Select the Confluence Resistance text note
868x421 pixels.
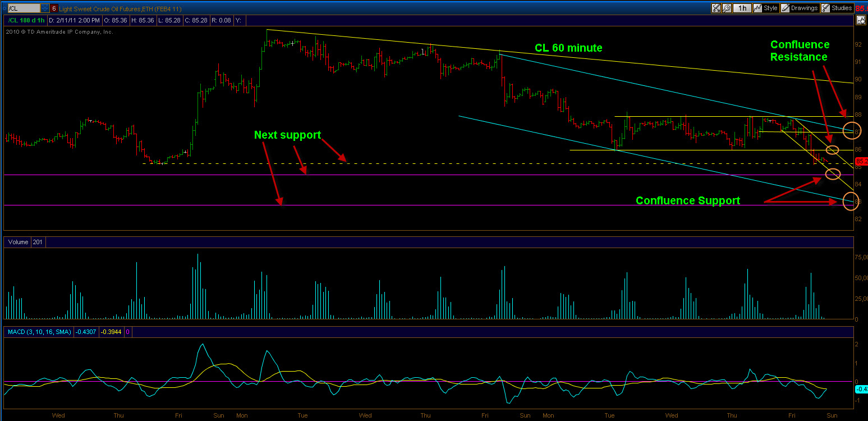pyautogui.click(x=800, y=51)
